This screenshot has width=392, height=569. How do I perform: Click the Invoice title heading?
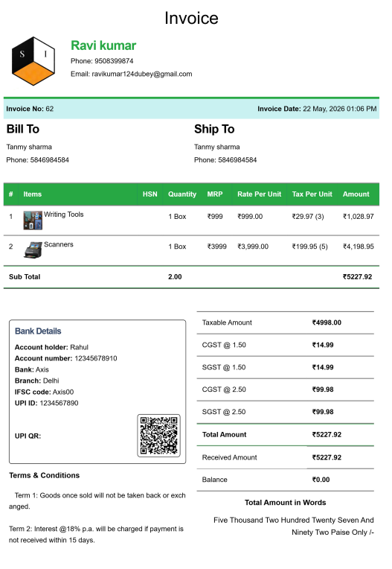[191, 18]
